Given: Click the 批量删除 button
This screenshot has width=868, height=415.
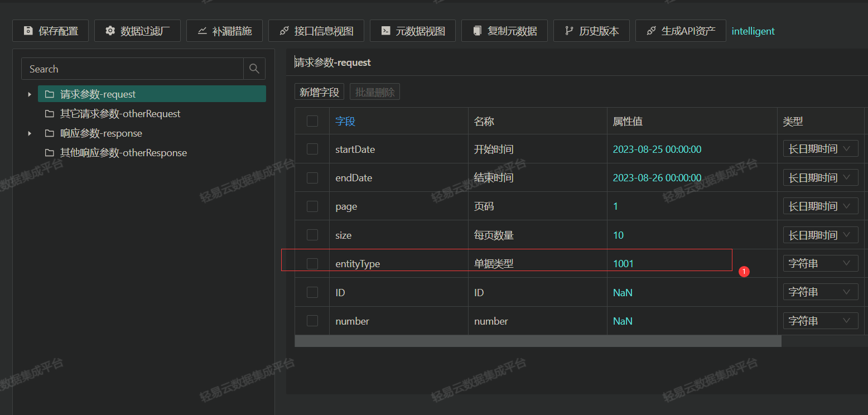Looking at the screenshot, I should pos(375,92).
